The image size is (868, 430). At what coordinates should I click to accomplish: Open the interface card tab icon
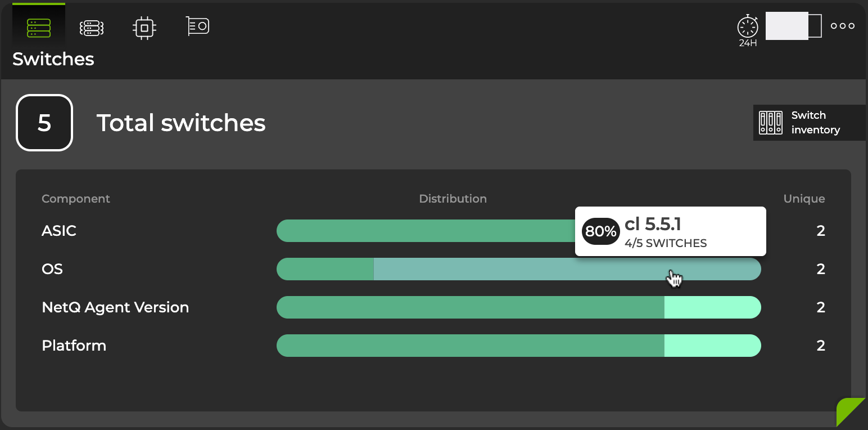(x=198, y=26)
